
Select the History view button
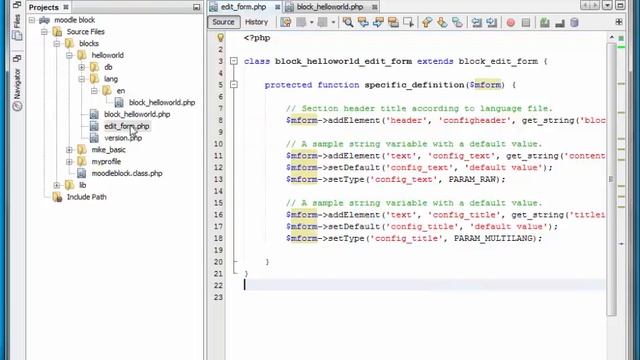(256, 22)
